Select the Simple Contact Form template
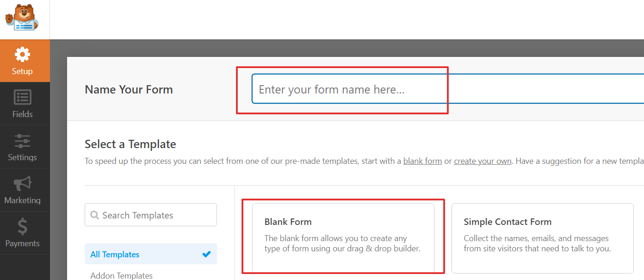Screen dimensions: 644x280 point(542,238)
